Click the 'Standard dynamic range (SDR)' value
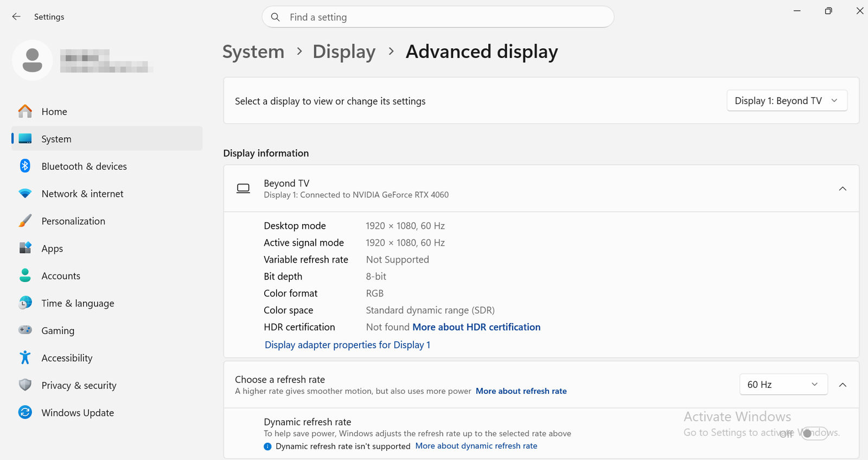The height and width of the screenshot is (460, 868). point(430,310)
